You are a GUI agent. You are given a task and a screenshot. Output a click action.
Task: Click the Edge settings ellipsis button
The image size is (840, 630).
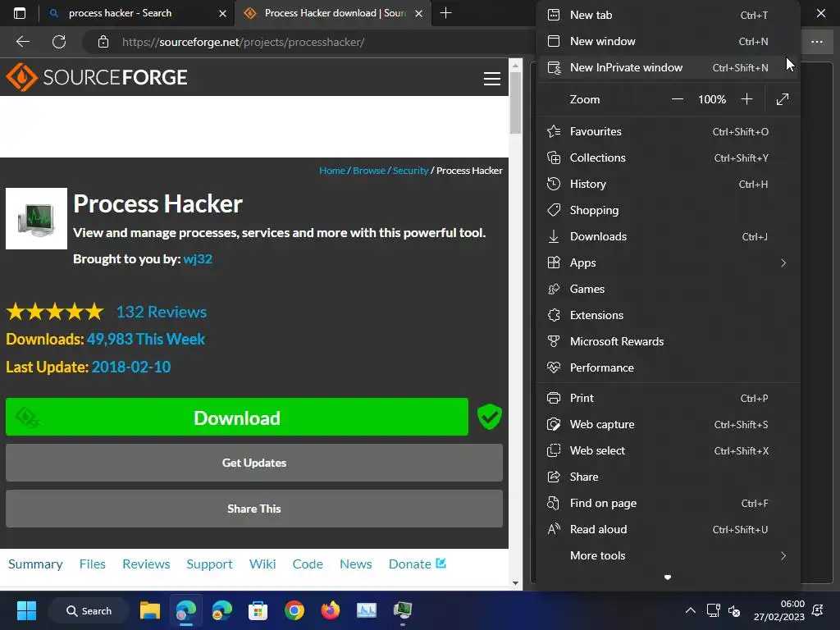point(816,42)
